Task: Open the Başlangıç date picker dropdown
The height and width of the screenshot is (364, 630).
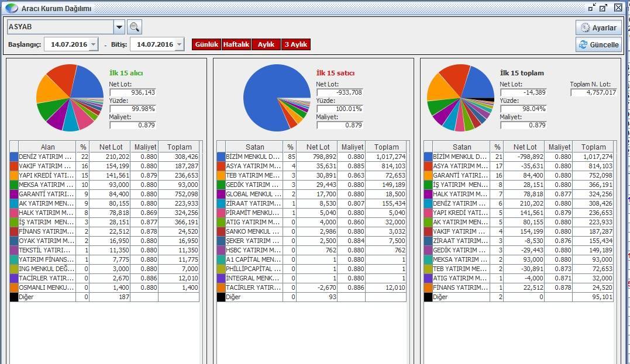Action: click(94, 44)
